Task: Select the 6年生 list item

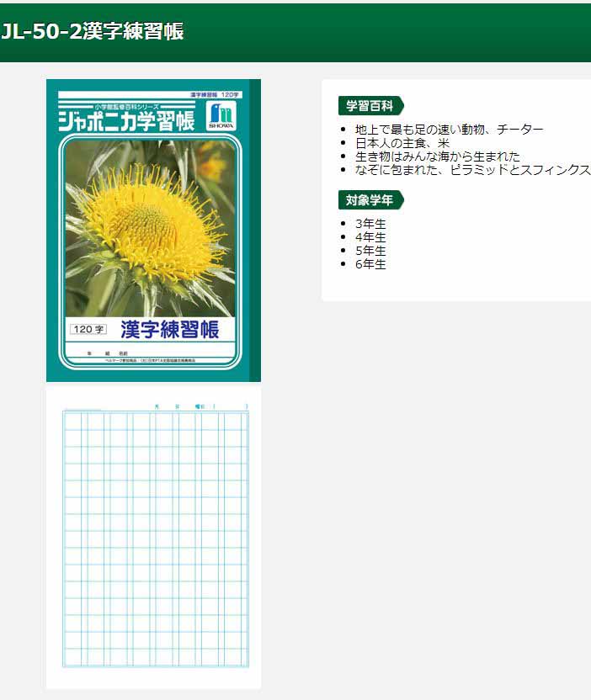Action: 370,264
